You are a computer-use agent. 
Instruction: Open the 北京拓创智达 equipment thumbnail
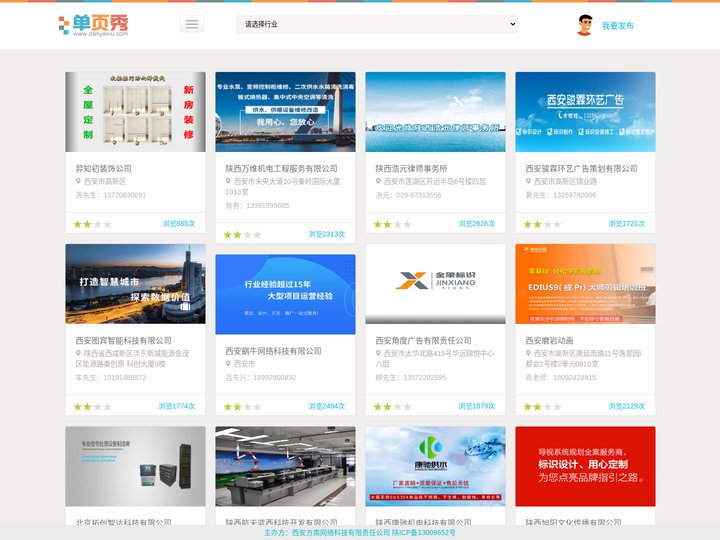point(135,466)
